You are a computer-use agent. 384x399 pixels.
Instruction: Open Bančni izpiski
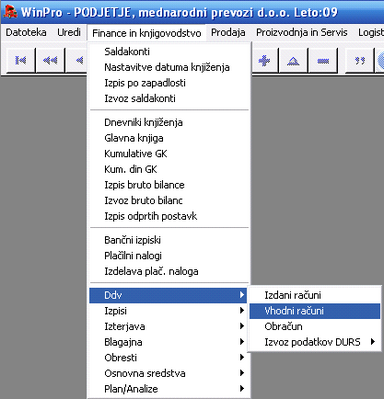(x=169, y=240)
